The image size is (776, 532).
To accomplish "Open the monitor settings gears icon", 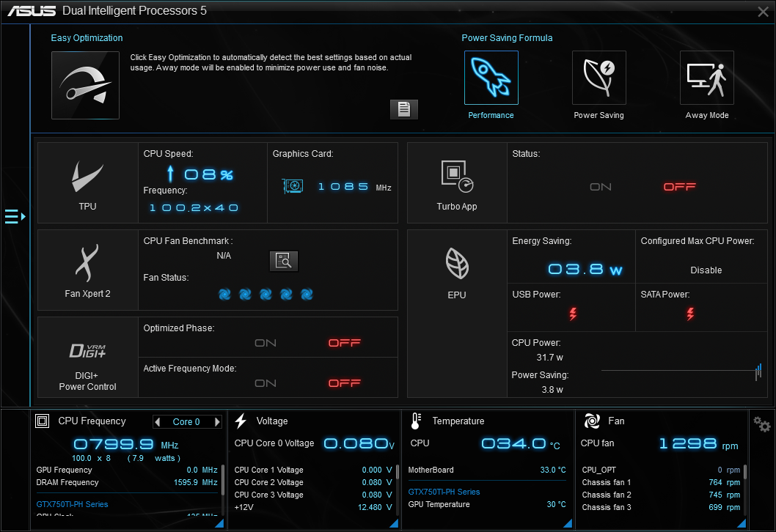I will point(761,424).
